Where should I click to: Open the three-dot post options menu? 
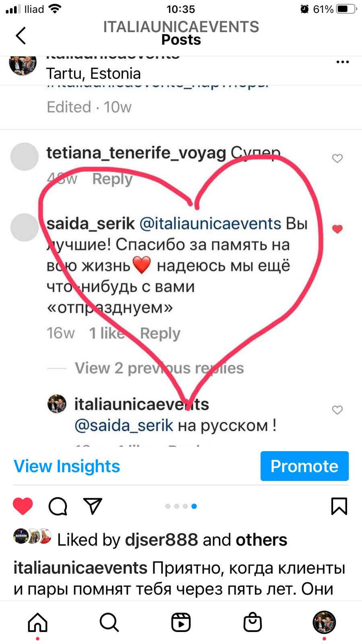point(342,62)
